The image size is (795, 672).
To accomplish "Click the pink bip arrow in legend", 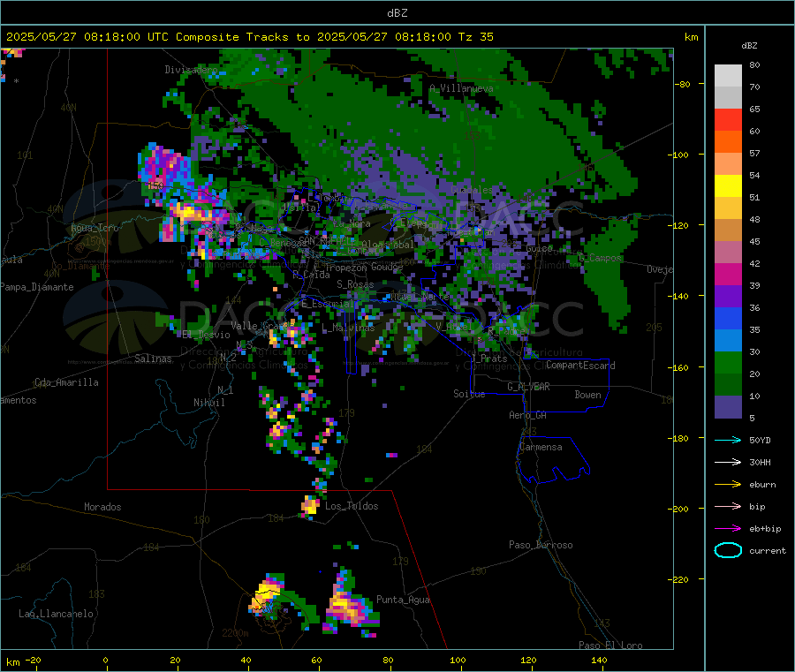I will click(x=728, y=506).
